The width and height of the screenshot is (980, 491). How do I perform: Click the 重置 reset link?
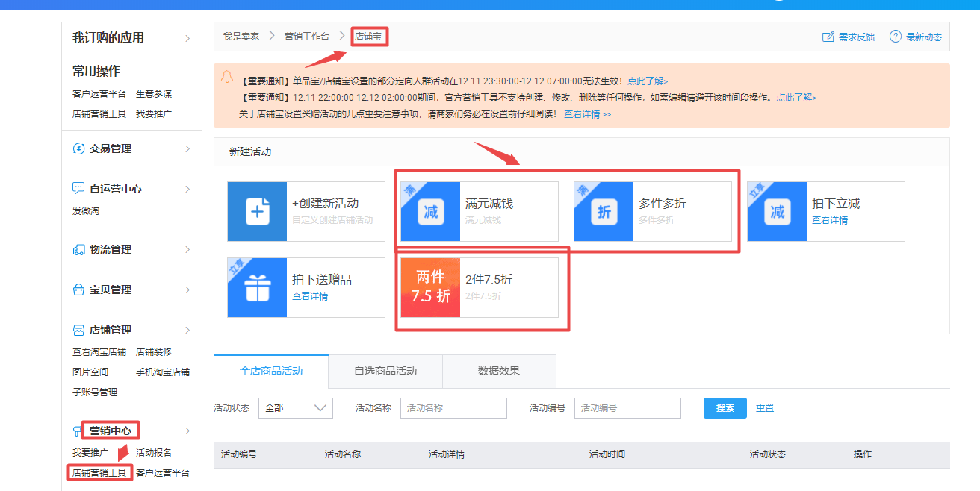tap(765, 408)
